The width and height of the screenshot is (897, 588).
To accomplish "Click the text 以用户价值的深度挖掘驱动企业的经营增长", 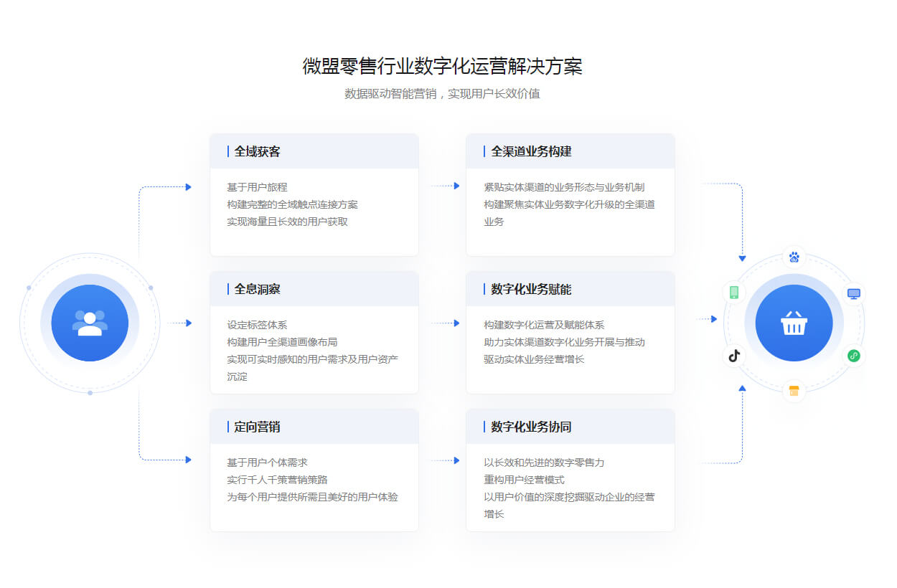I will point(569,506).
